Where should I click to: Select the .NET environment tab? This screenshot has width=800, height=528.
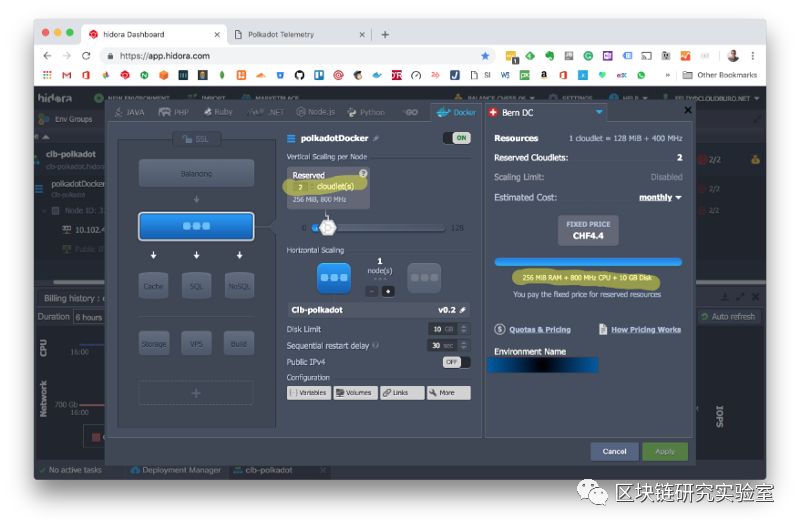tap(266, 112)
